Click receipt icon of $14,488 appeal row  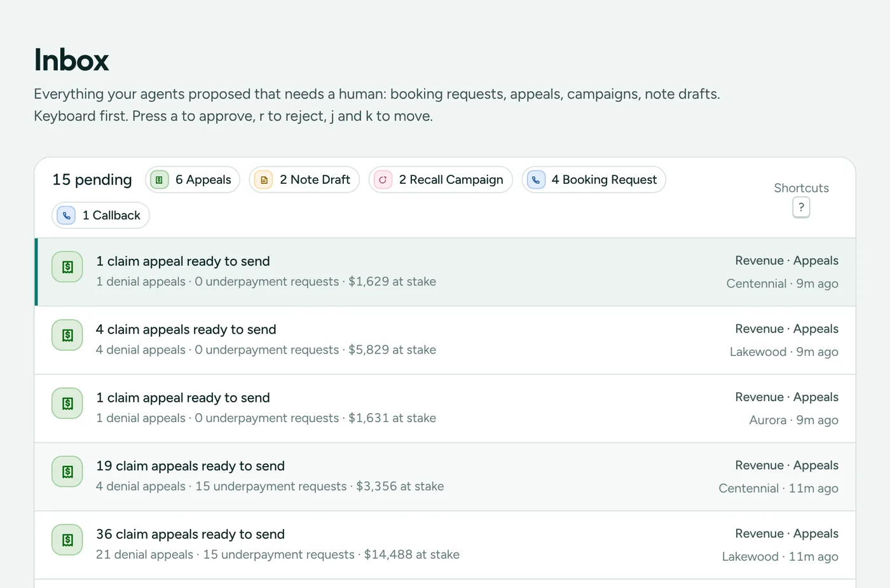click(x=67, y=540)
